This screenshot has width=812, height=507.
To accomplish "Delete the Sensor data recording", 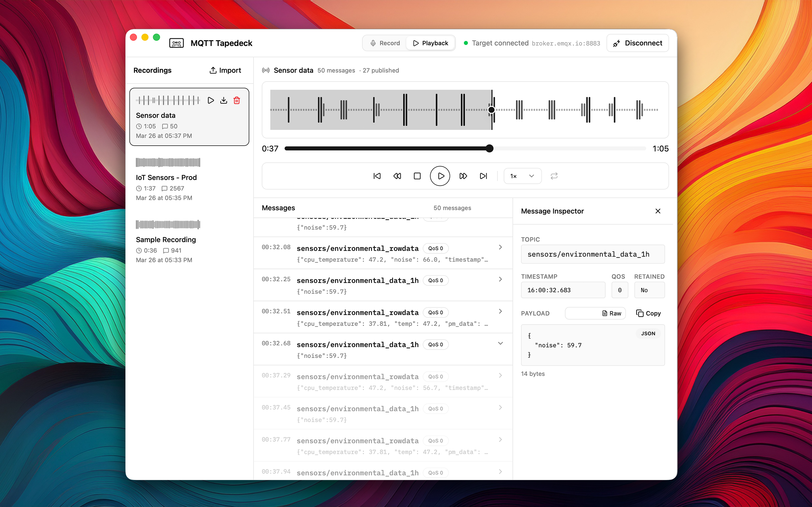I will tap(237, 100).
